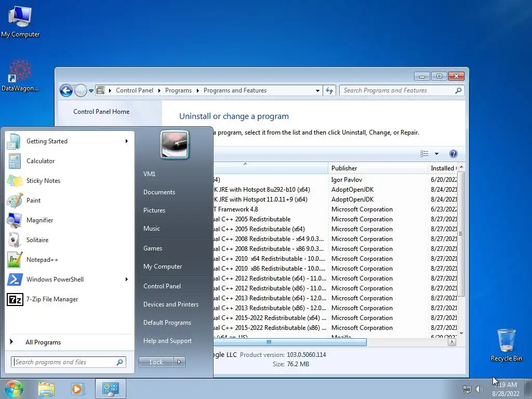532x399 pixels.
Task: Select the Igor Pavlov publisher row
Action: (x=335, y=180)
